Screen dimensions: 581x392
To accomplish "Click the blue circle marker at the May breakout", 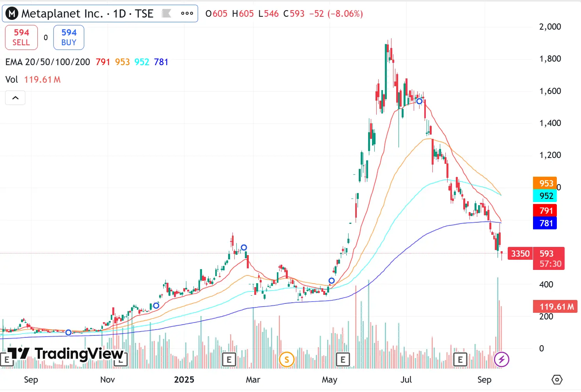I will (x=331, y=280).
